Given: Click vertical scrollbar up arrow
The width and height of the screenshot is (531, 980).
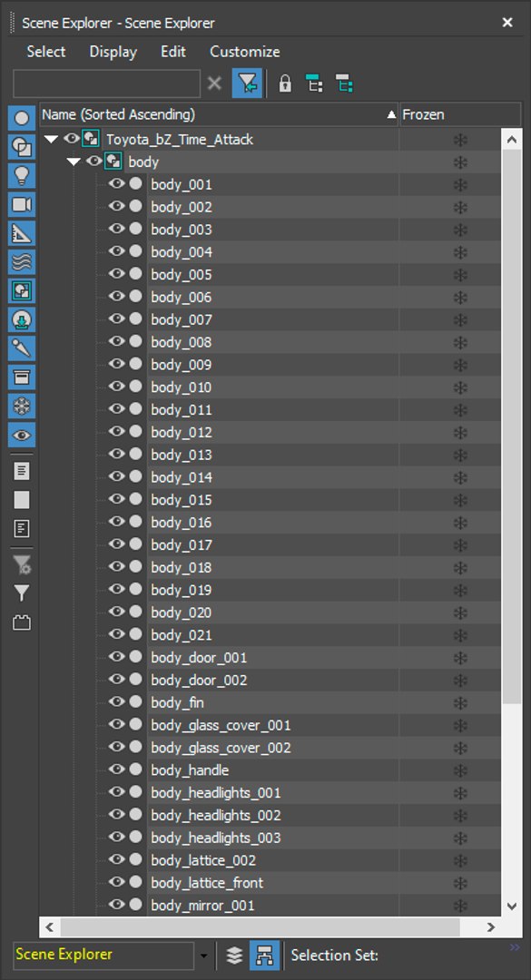Looking at the screenshot, I should [x=512, y=140].
